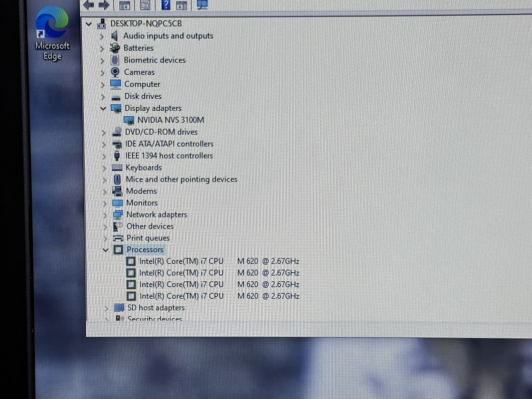Expand the Other devices chevron

(x=105, y=226)
